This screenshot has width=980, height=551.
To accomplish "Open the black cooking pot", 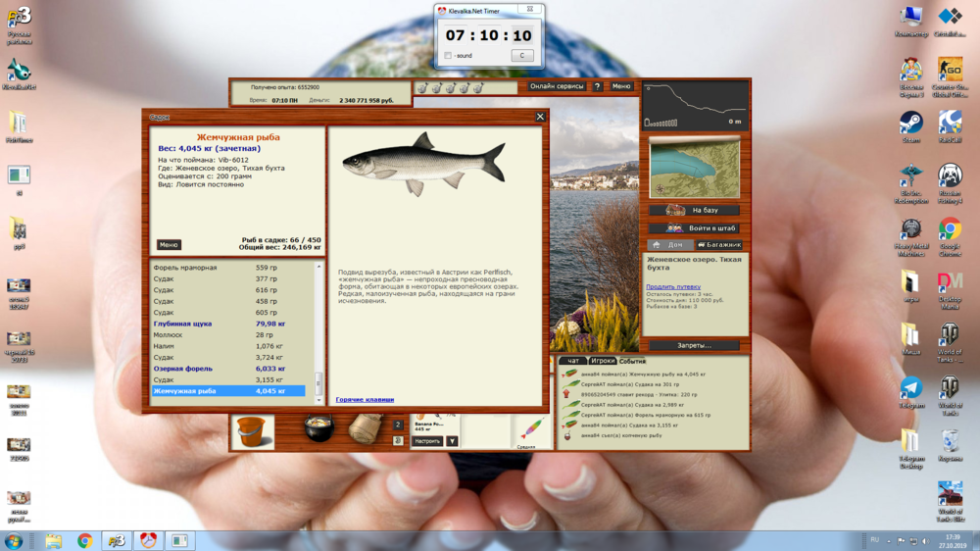I will click(x=319, y=428).
